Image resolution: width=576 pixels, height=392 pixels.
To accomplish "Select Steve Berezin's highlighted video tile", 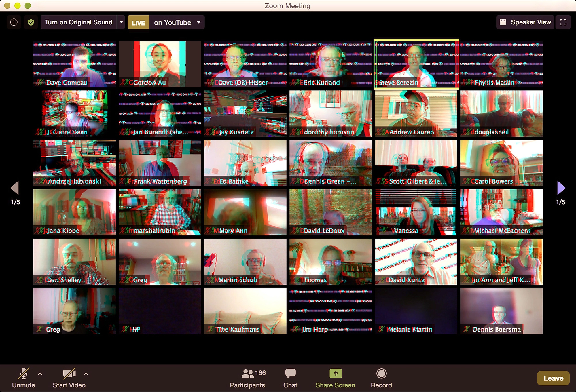I will point(416,64).
